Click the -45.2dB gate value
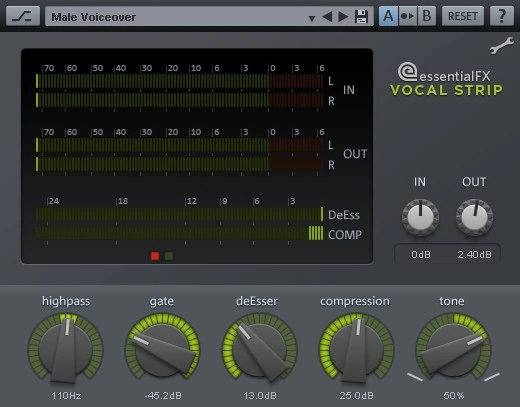The width and height of the screenshot is (520, 407). coord(163,396)
